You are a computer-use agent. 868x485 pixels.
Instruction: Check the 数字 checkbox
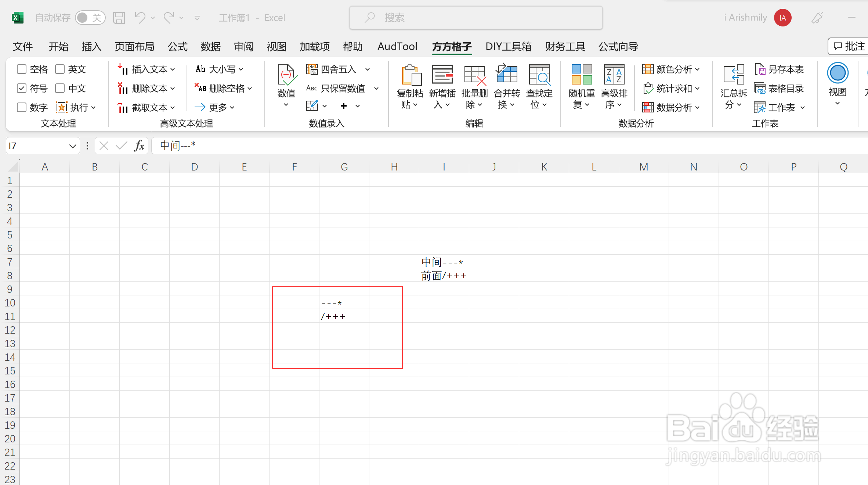(22, 107)
